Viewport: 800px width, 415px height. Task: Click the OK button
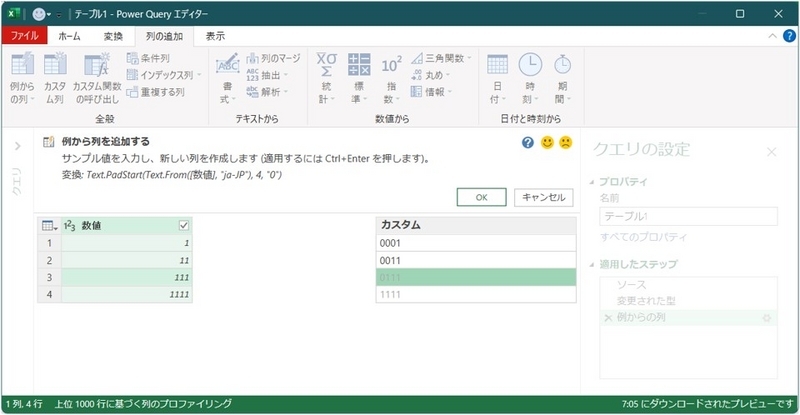point(482,197)
